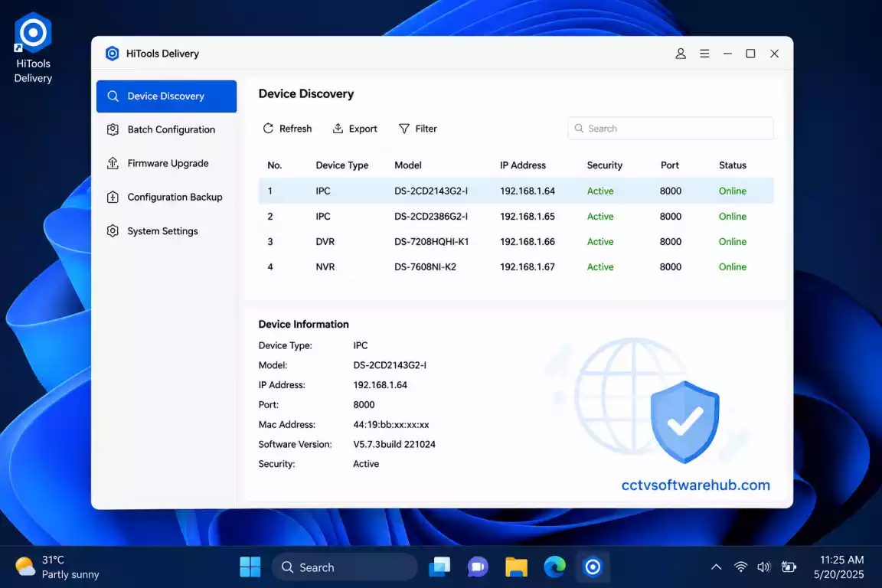Refresh the device list
Screen dimensions: 882x588
(287, 129)
